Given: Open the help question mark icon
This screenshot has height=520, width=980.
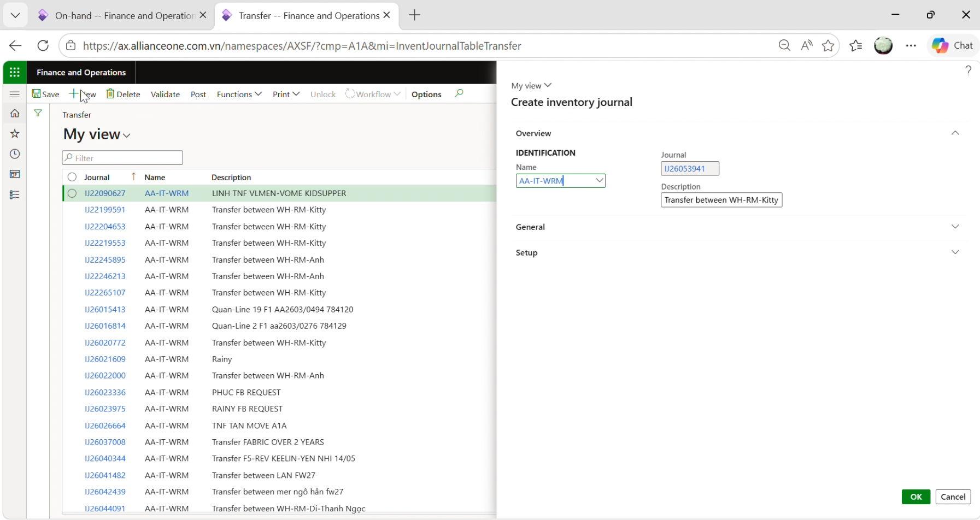Looking at the screenshot, I should 968,70.
